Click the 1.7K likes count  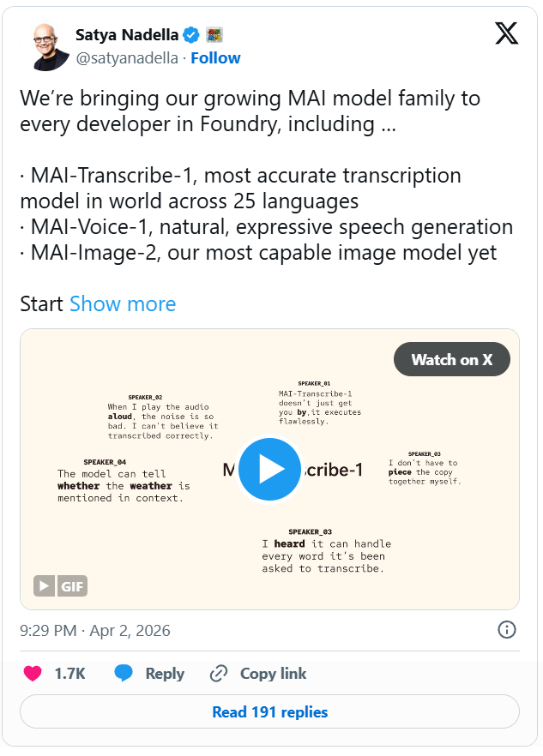click(x=69, y=674)
